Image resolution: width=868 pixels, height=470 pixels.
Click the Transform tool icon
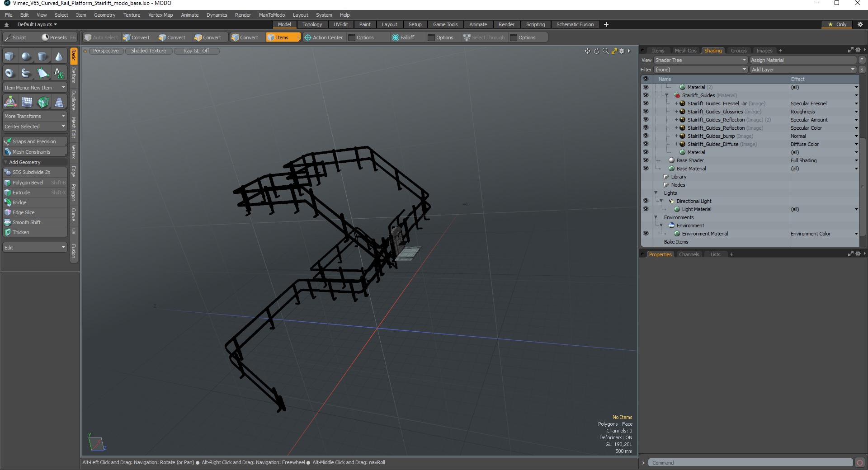click(10, 102)
